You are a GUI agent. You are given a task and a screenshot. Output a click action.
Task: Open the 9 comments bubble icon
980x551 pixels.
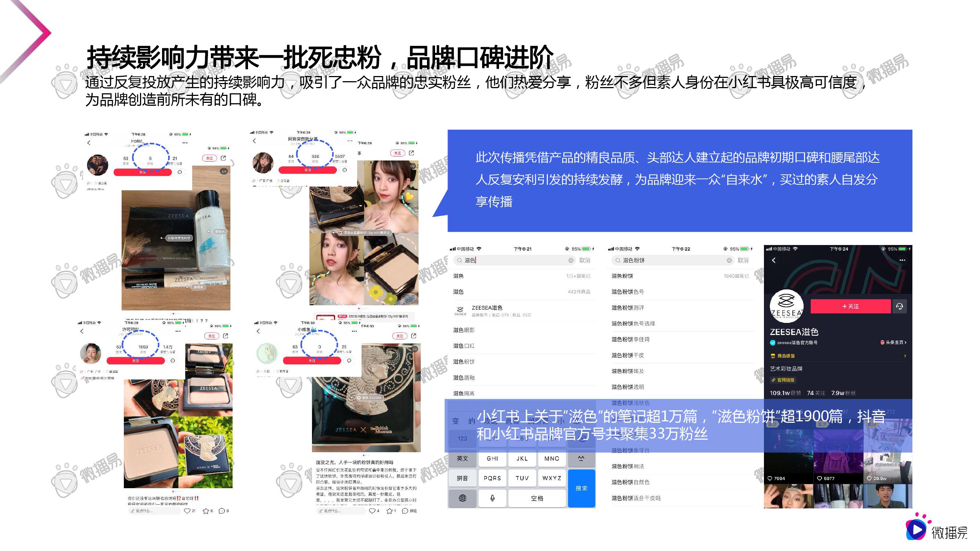222,511
